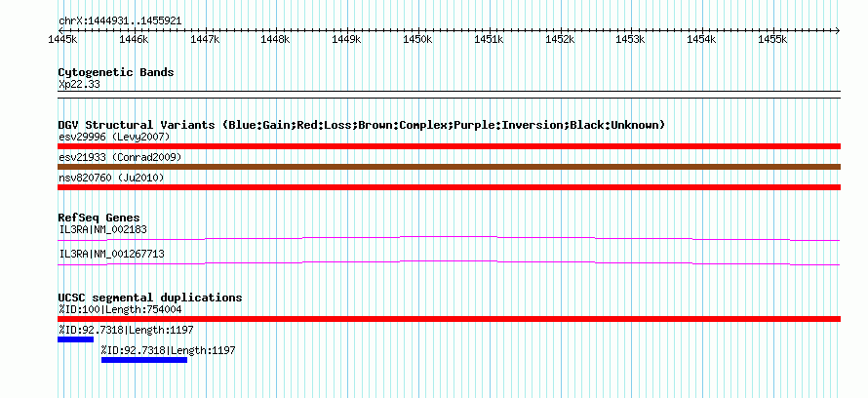This screenshot has width=868, height=398.
Task: Click the red segmental duplication bar
Action: 449,319
